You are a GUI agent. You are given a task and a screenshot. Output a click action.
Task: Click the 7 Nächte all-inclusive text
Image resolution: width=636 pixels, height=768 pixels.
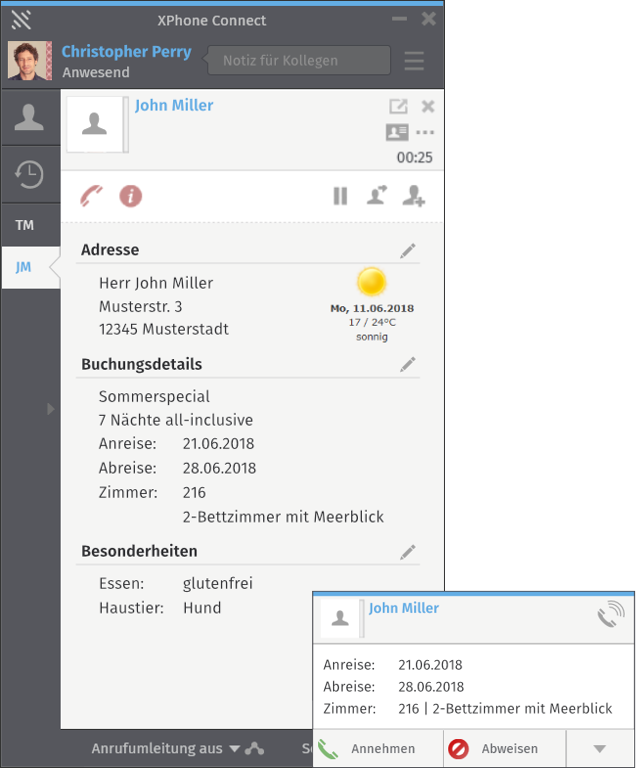[x=176, y=420]
